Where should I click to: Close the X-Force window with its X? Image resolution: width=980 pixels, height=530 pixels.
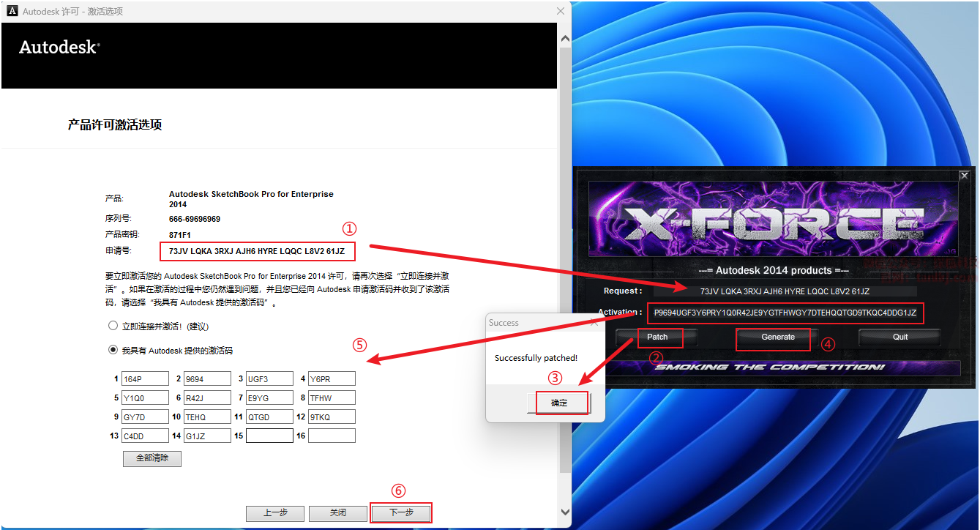point(965,176)
